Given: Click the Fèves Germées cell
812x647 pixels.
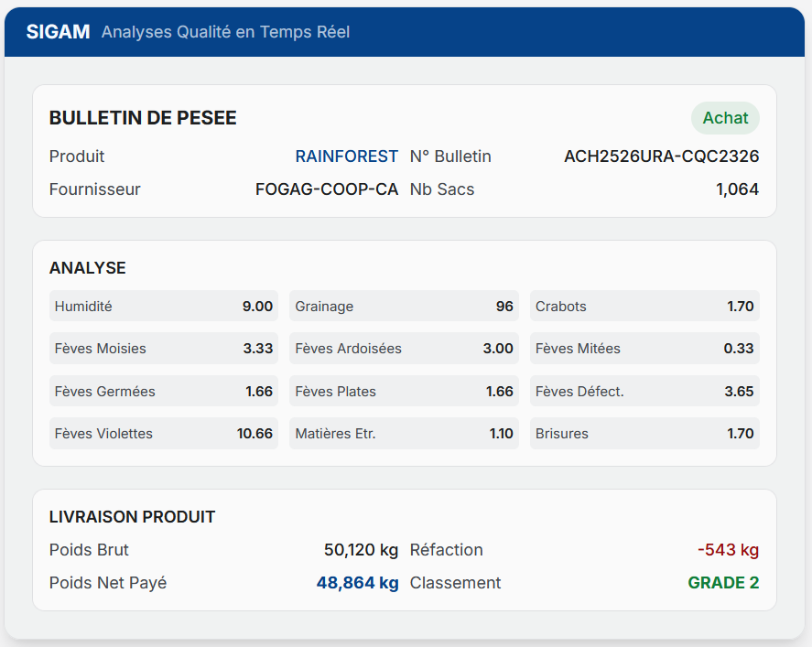Looking at the screenshot, I should [x=163, y=392].
